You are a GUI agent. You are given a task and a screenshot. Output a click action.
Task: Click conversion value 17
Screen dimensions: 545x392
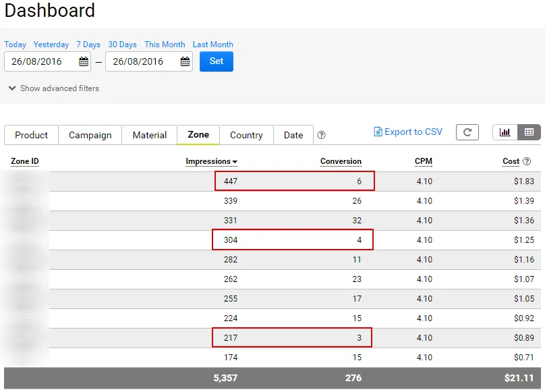coord(357,298)
